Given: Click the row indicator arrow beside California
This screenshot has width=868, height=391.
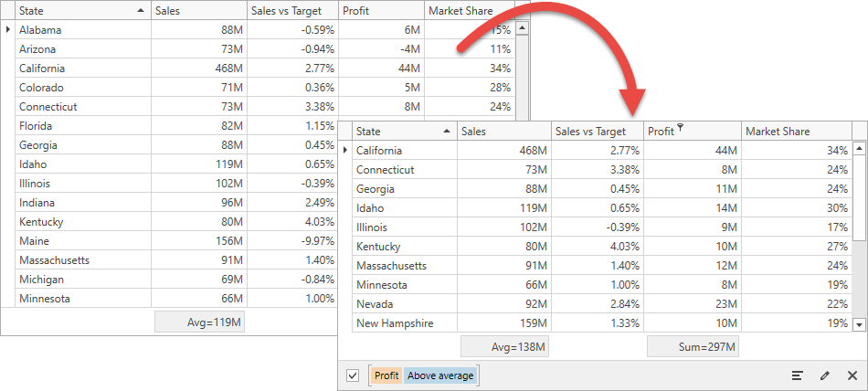Looking at the screenshot, I should click(345, 150).
